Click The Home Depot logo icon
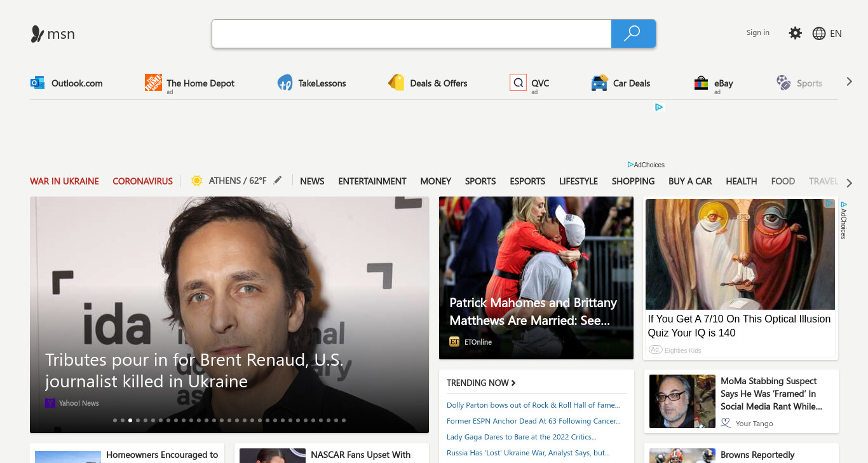Image resolution: width=868 pixels, height=463 pixels. 153,83
